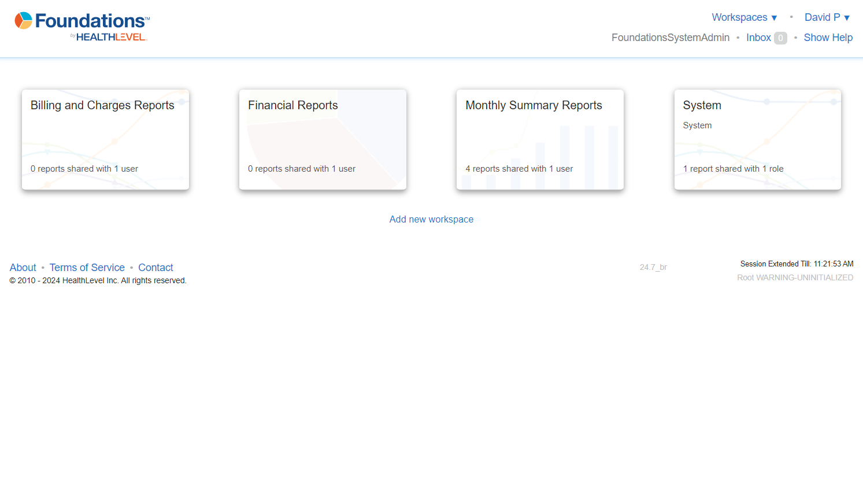863x504 pixels.
Task: Click the 24.7_br version label
Action: point(653,267)
